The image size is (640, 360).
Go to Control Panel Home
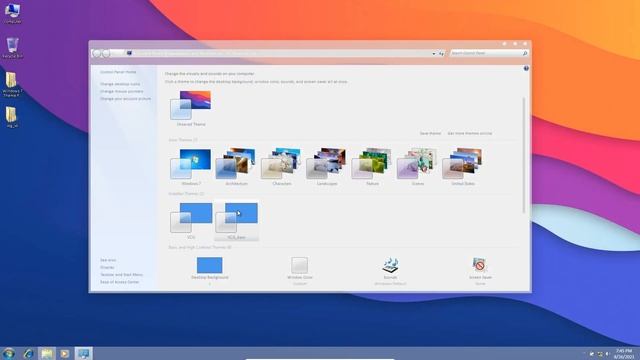tap(118, 72)
